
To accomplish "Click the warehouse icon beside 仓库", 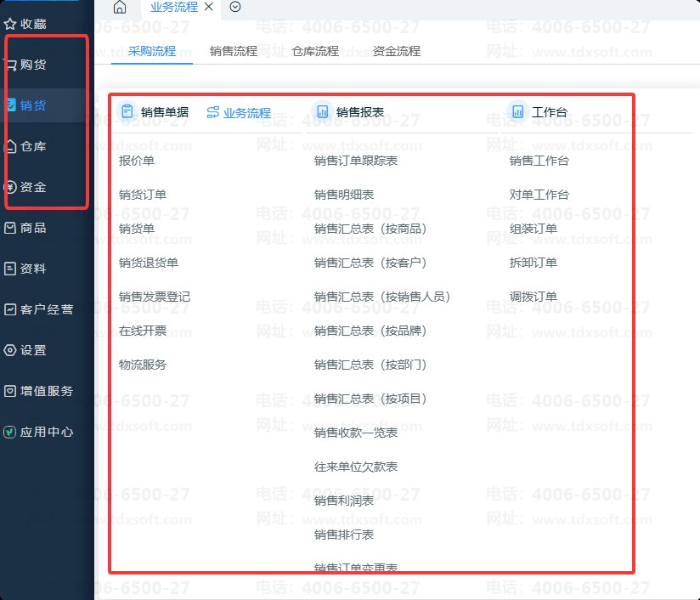I will (x=11, y=146).
